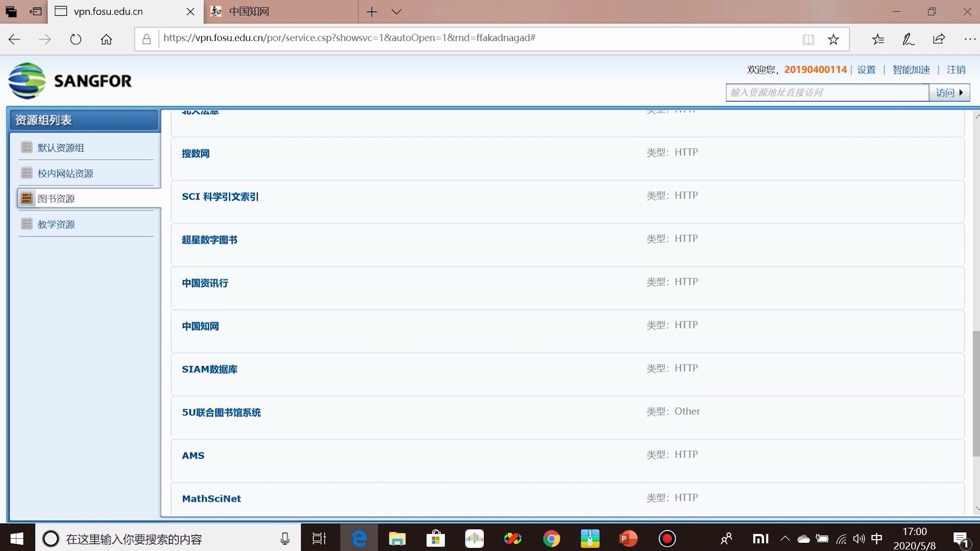Image resolution: width=980 pixels, height=551 pixels.
Task: Open the action center notifications icon
Action: (x=961, y=539)
